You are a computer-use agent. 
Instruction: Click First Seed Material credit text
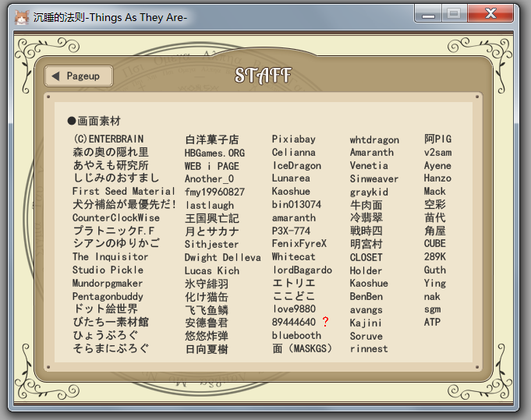[124, 191]
